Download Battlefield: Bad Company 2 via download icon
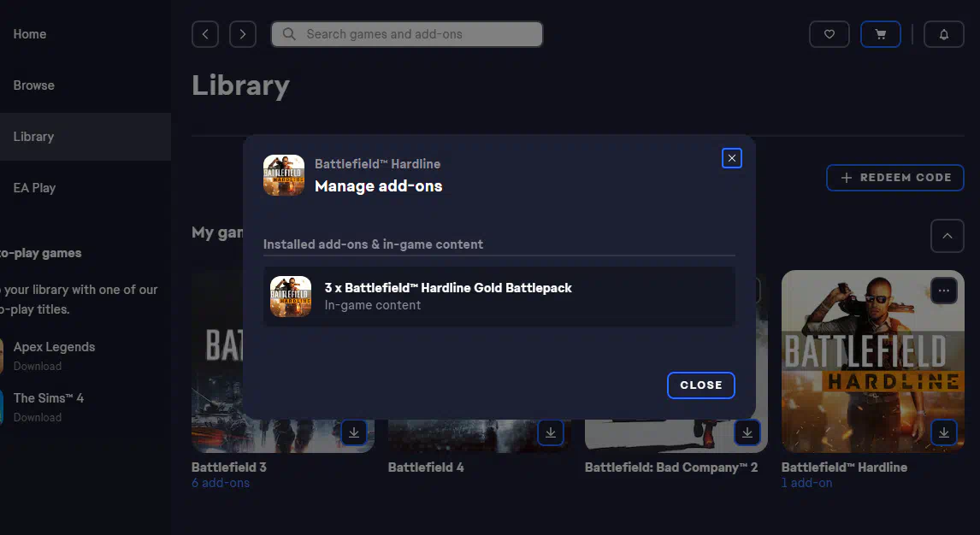This screenshot has height=535, width=980. click(x=747, y=432)
